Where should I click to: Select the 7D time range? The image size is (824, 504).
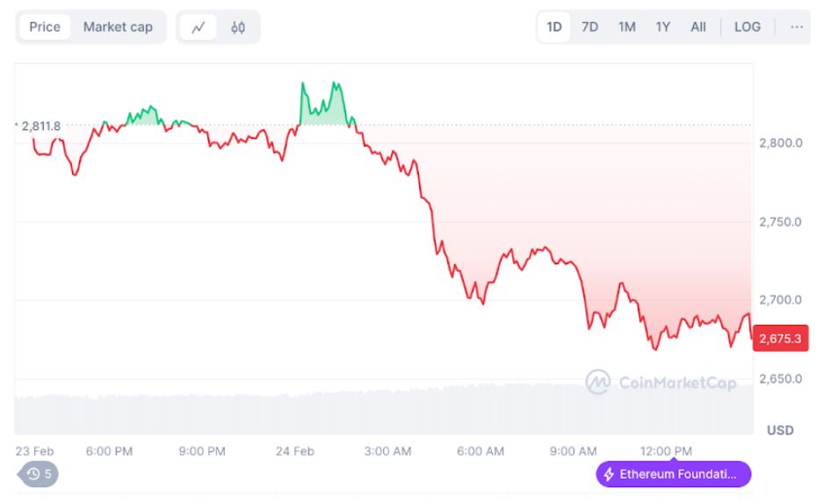590,27
